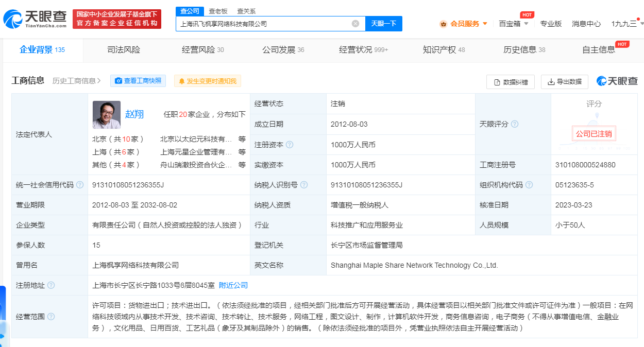The image size is (644, 347).
Task: Click help icon next to 注册资本
Action: pyautogui.click(x=290, y=145)
